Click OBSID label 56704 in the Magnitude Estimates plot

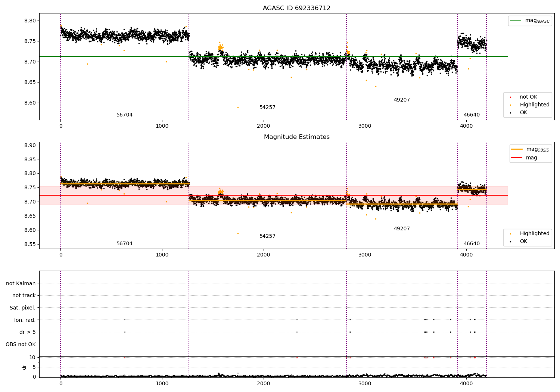[x=124, y=244]
